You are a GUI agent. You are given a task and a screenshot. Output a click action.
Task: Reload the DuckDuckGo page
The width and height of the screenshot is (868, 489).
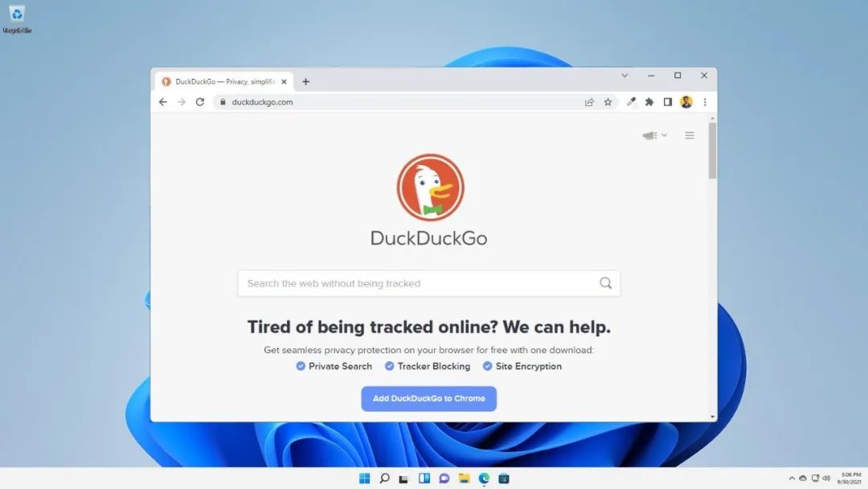(200, 102)
